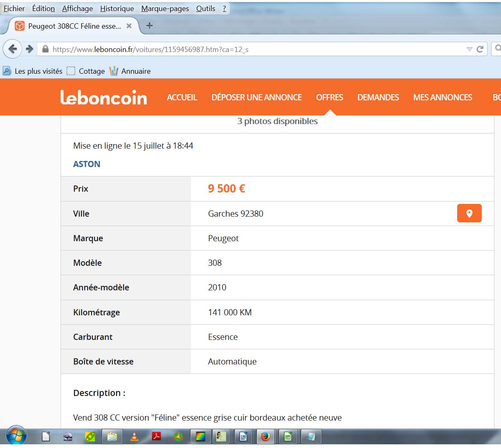Close the Peugeot 308CC tab
The image size is (501, 448).
[x=129, y=26]
